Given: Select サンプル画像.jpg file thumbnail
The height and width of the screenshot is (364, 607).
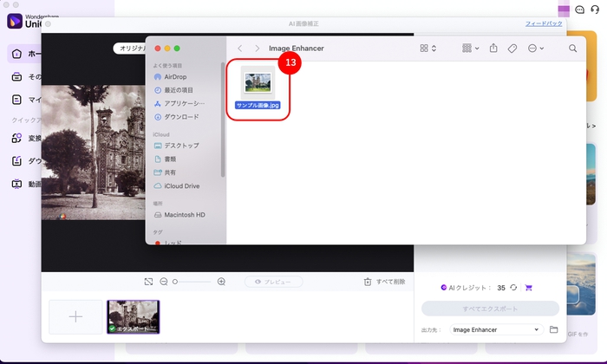Looking at the screenshot, I should (x=258, y=82).
